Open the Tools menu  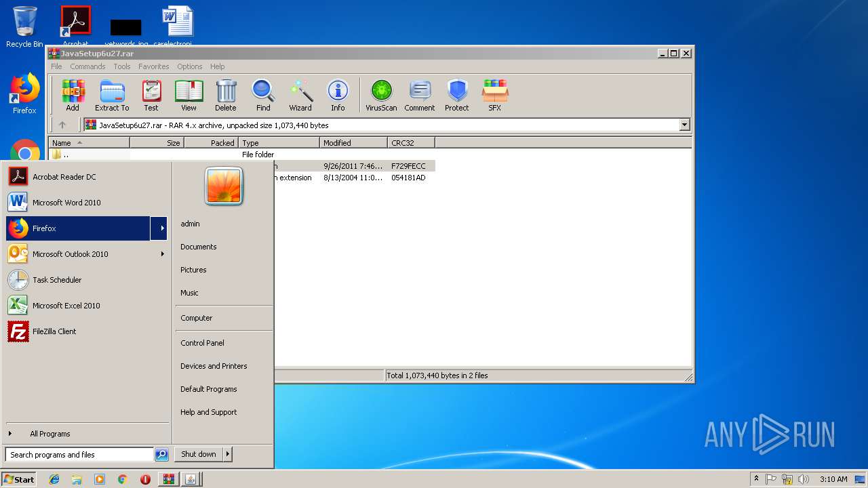(x=122, y=66)
